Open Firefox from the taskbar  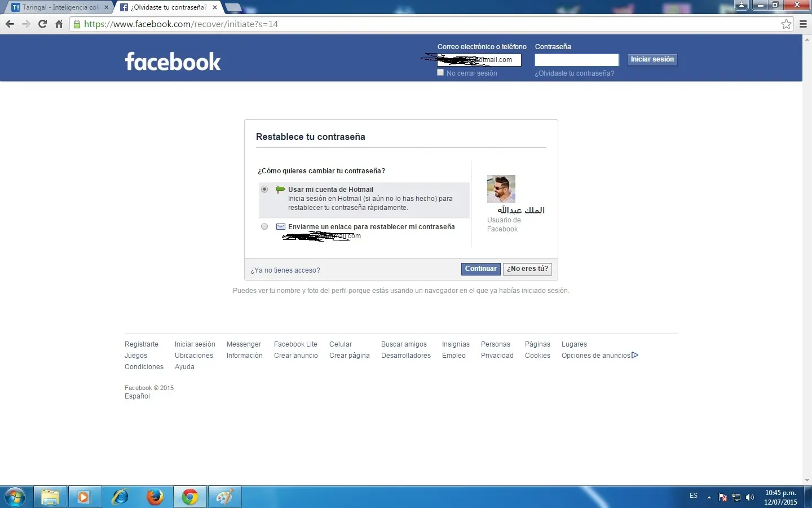click(155, 497)
